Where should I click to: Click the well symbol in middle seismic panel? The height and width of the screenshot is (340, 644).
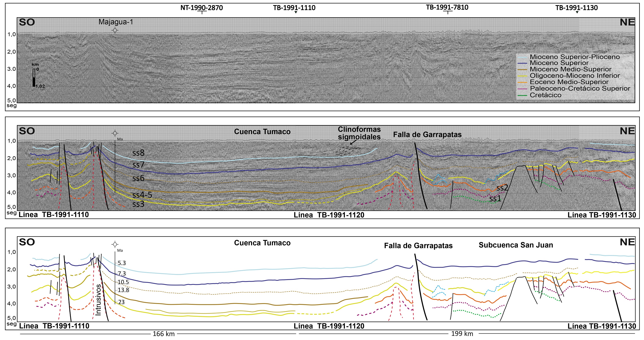(x=115, y=133)
